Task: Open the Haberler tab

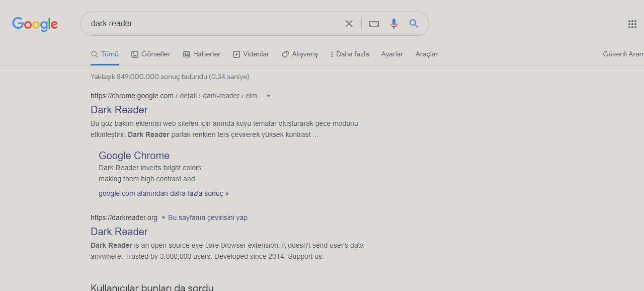Action: pos(202,54)
